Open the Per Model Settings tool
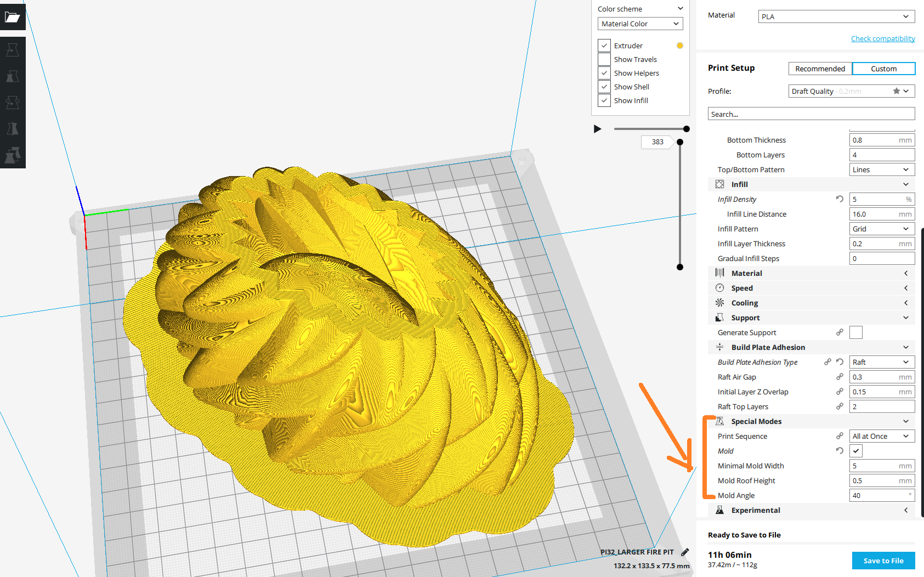 (12, 155)
